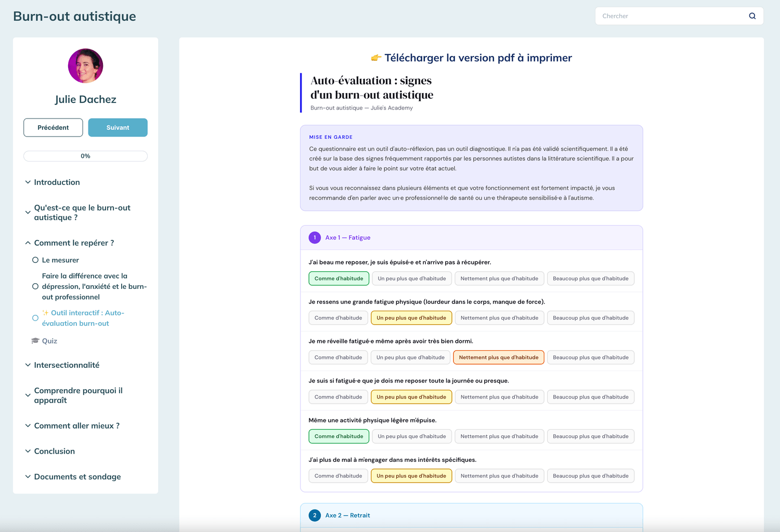Viewport: 780px width, 532px height.
Task: Click the Axe 2 number badge
Action: click(x=315, y=515)
